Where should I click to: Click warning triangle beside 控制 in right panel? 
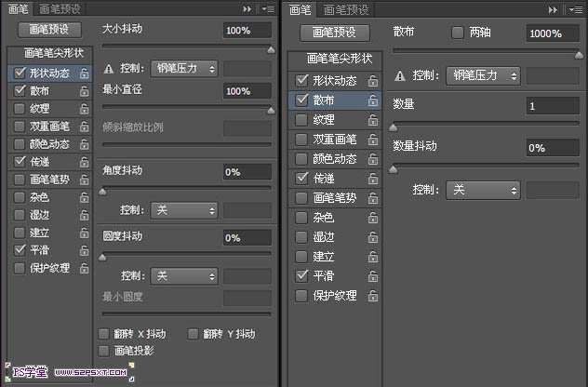point(400,76)
